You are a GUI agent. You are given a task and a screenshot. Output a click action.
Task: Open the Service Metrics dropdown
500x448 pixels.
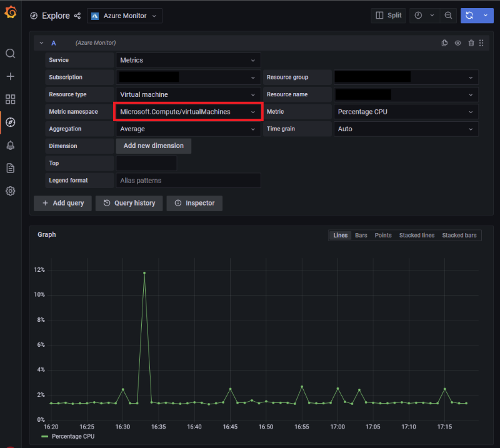[x=189, y=60]
